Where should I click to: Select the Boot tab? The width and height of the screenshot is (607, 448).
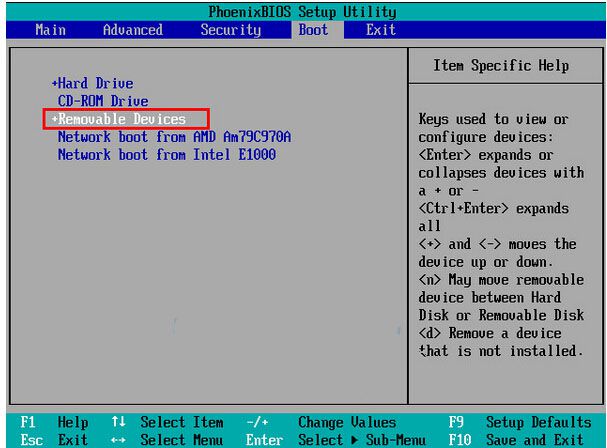tap(313, 30)
